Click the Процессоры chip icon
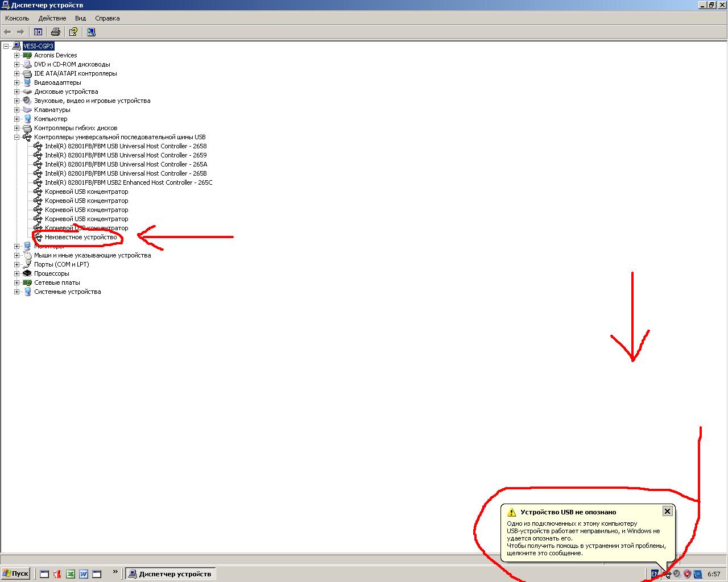The height and width of the screenshot is (582, 728). (x=27, y=273)
